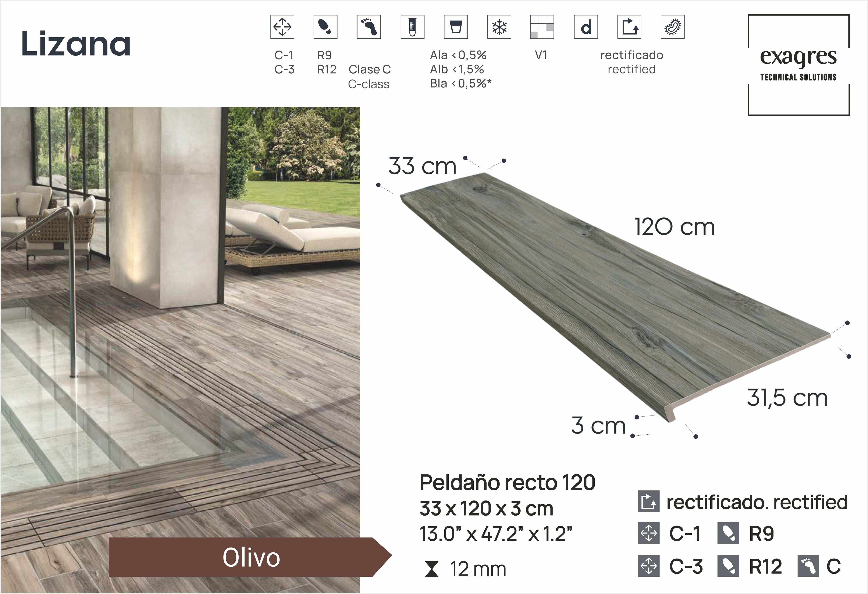Click the shoe sole slip resistance icon above R9
The width and height of the screenshot is (868, 594).
coord(325,27)
